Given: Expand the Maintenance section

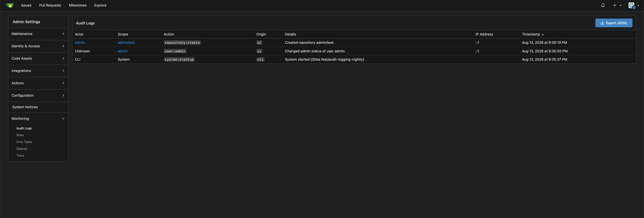Looking at the screenshot, I should pyautogui.click(x=38, y=34).
